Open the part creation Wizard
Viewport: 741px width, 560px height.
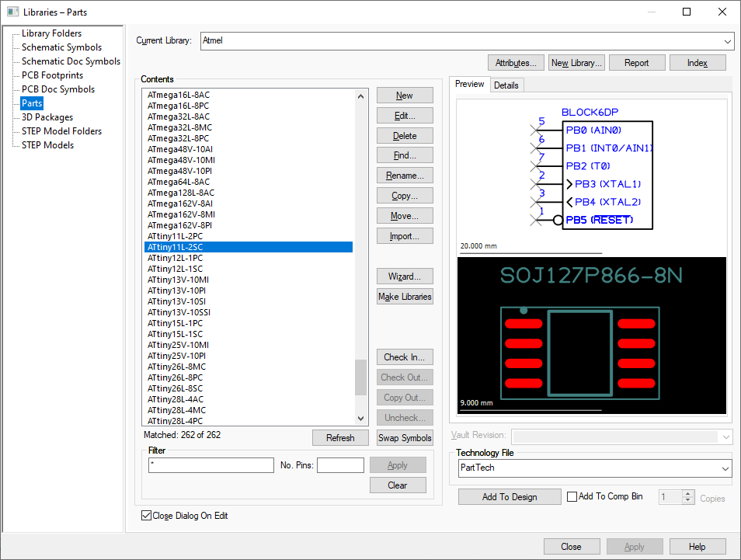405,277
